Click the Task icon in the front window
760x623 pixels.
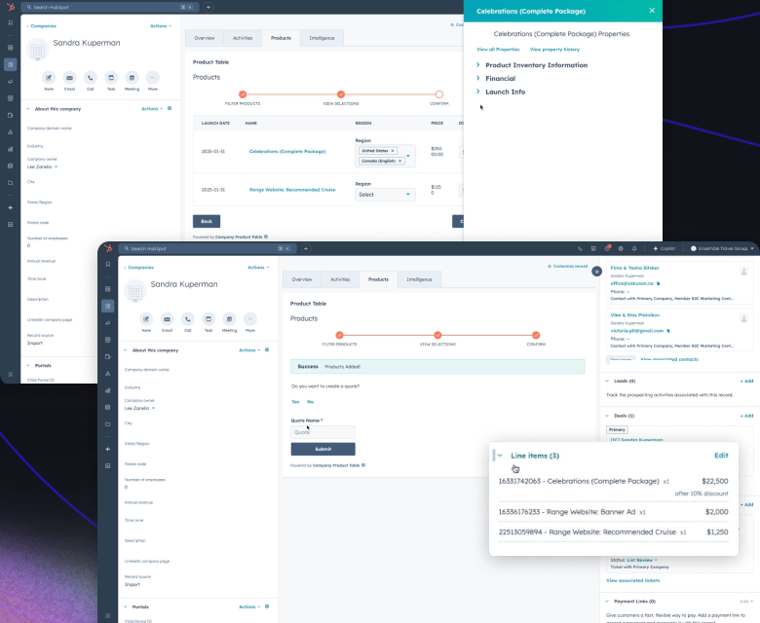coord(208,319)
